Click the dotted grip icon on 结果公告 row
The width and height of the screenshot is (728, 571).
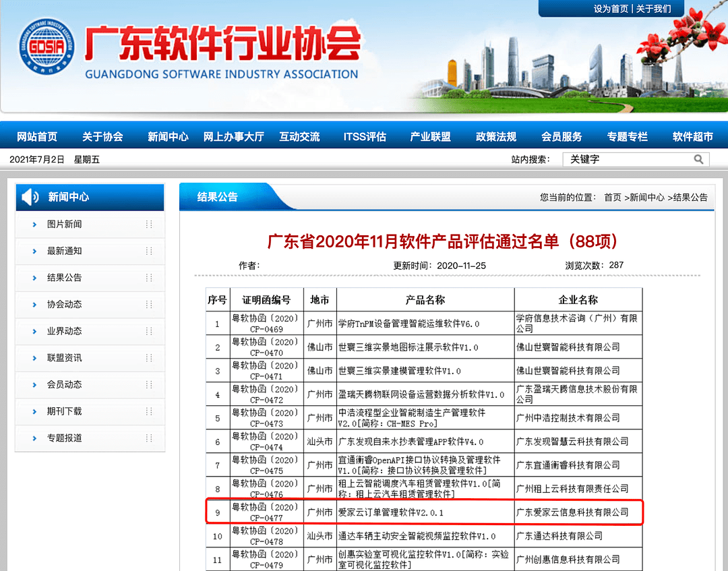click(x=149, y=278)
